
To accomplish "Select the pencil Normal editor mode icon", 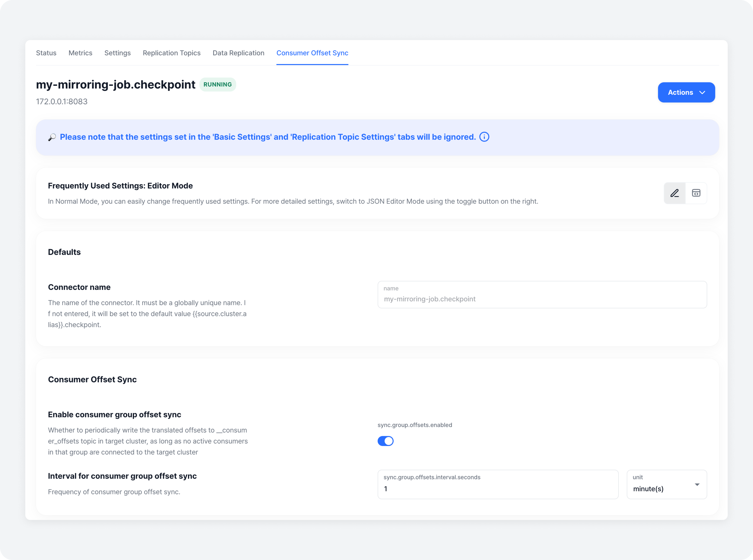I will (674, 193).
